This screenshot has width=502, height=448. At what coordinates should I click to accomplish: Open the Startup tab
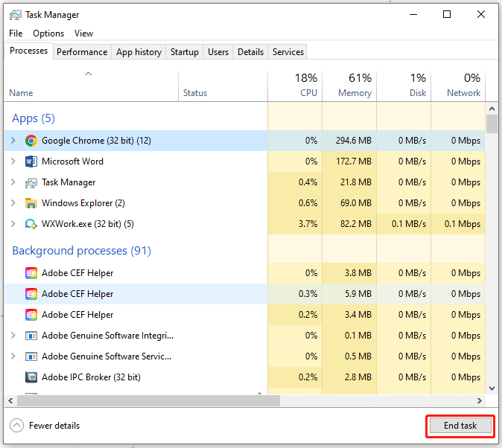click(x=185, y=52)
